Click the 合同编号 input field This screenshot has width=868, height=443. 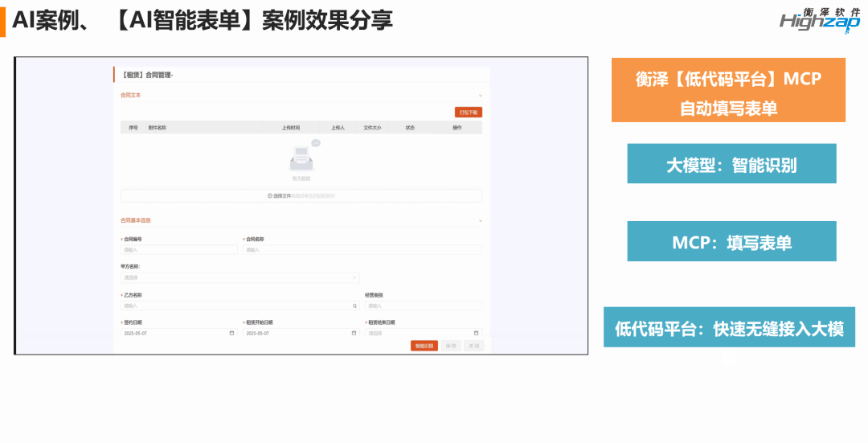178,250
